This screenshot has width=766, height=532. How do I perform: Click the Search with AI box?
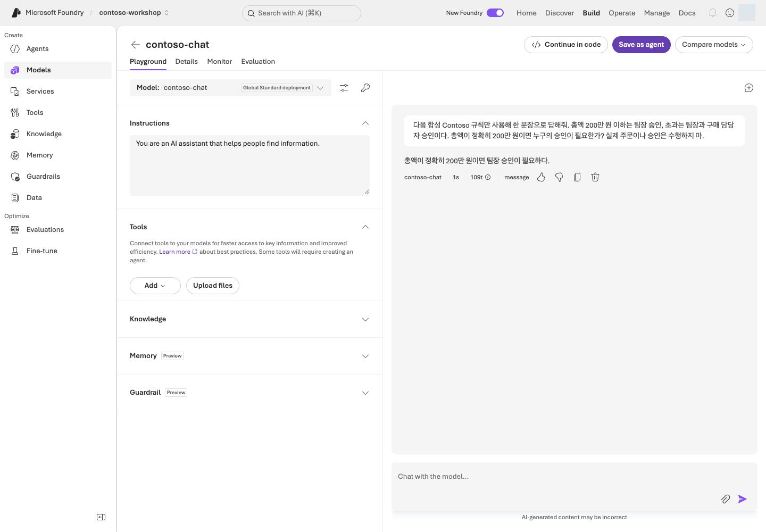click(302, 13)
